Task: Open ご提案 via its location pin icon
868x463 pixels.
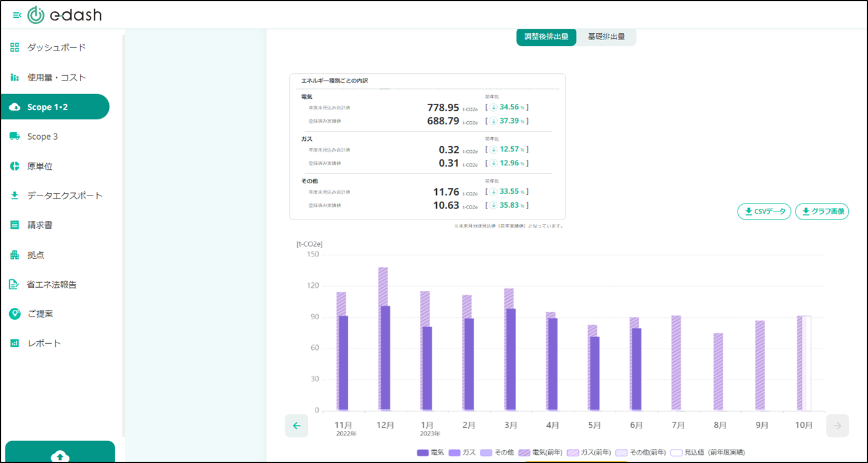Action: 15,314
